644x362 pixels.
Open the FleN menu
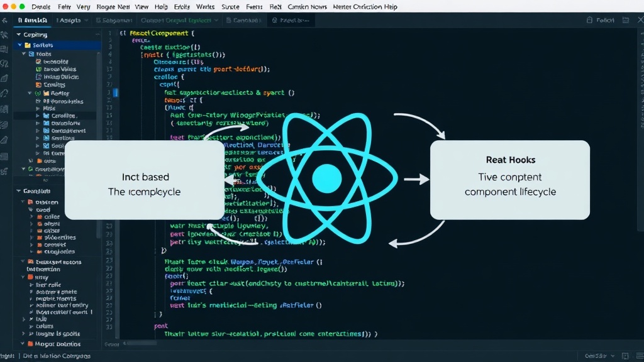click(275, 6)
